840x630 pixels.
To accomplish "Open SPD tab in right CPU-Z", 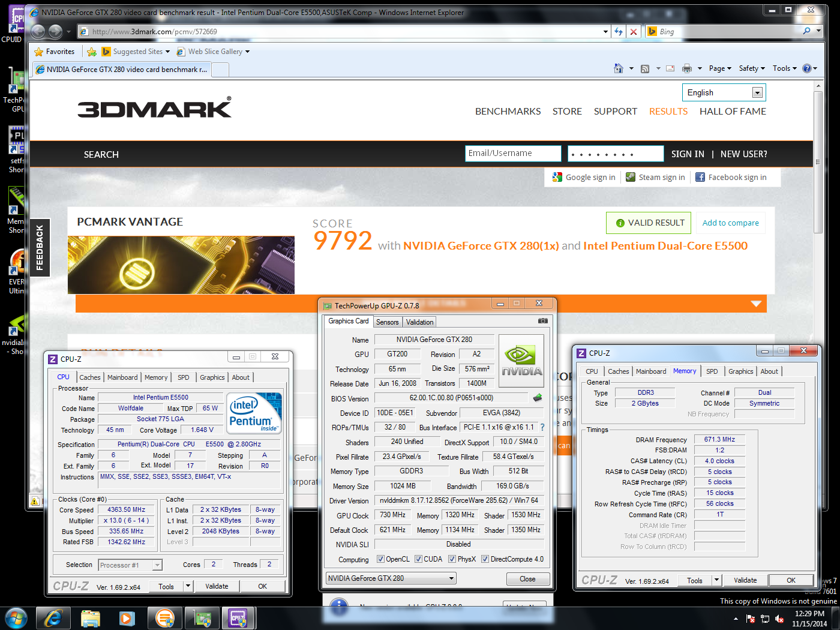I will [x=712, y=371].
